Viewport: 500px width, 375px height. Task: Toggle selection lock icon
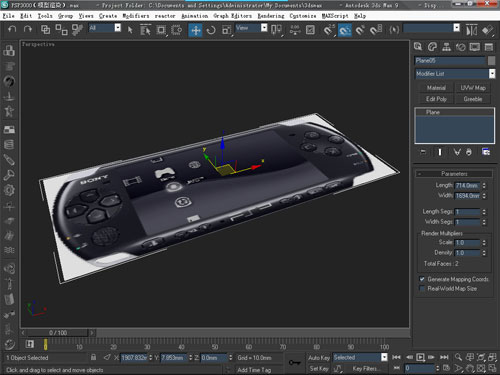93,357
